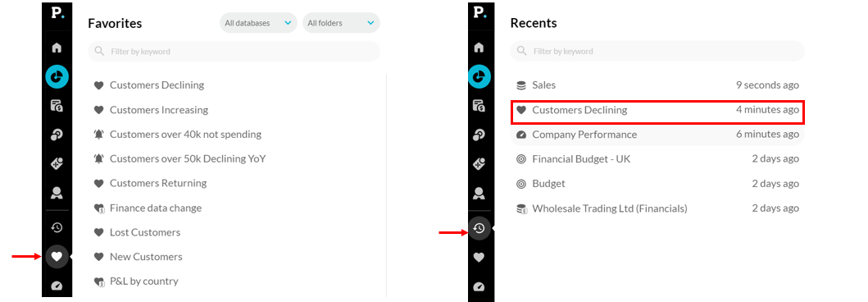This screenshot has width=868, height=302.
Task: Select the highlighted Analytics pie icon in left sidebar
Action: (57, 77)
